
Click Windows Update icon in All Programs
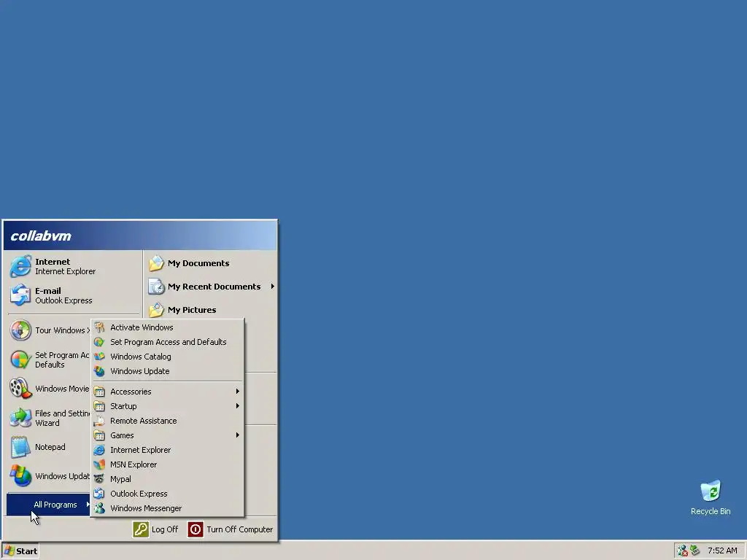[x=99, y=371]
